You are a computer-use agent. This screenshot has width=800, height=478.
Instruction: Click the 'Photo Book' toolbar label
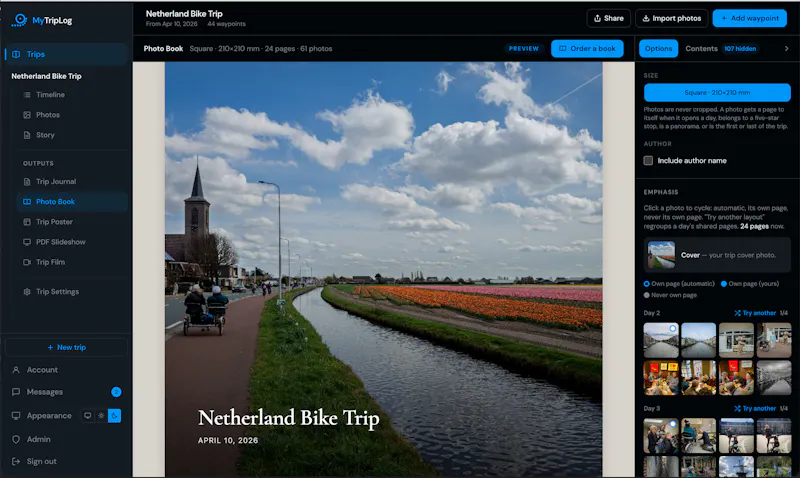click(163, 48)
